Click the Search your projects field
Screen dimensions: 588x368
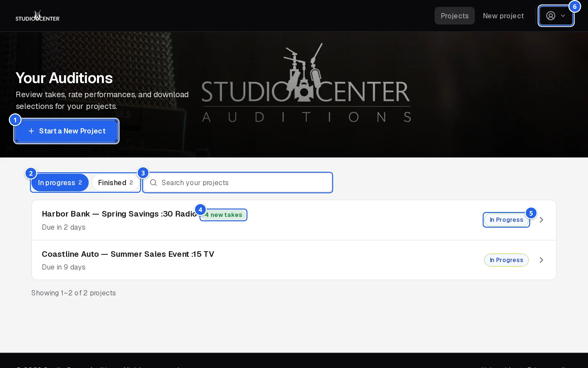point(238,183)
